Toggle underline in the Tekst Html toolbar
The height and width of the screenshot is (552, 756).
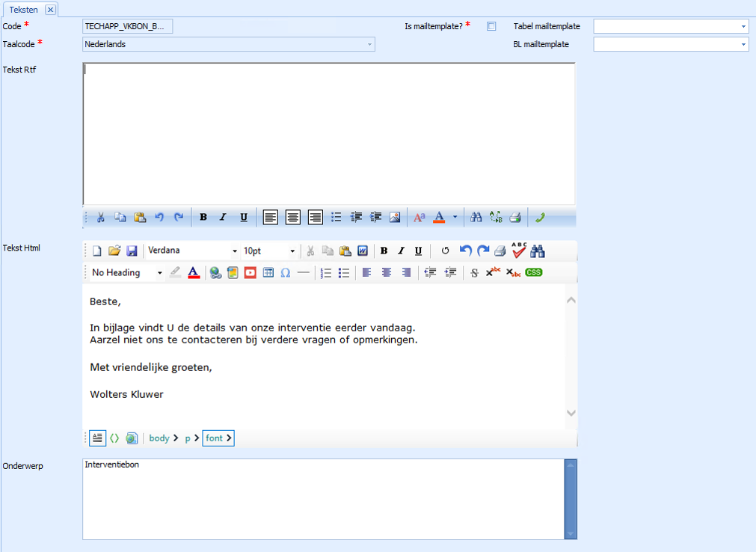coord(418,251)
